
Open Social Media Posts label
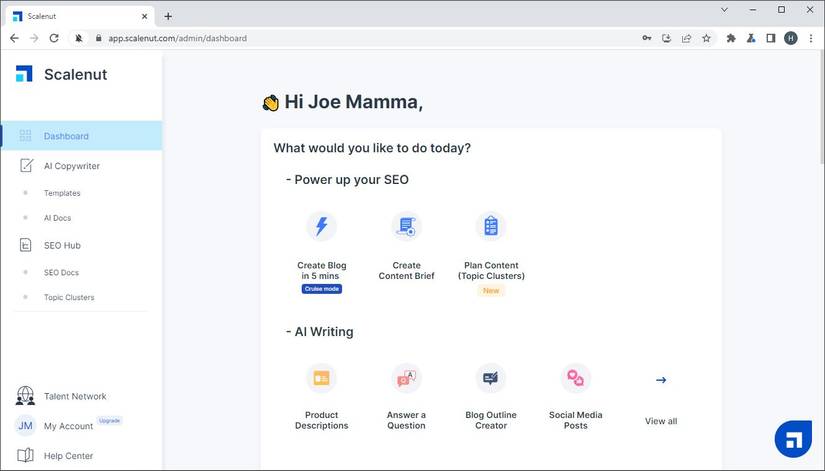click(576, 420)
